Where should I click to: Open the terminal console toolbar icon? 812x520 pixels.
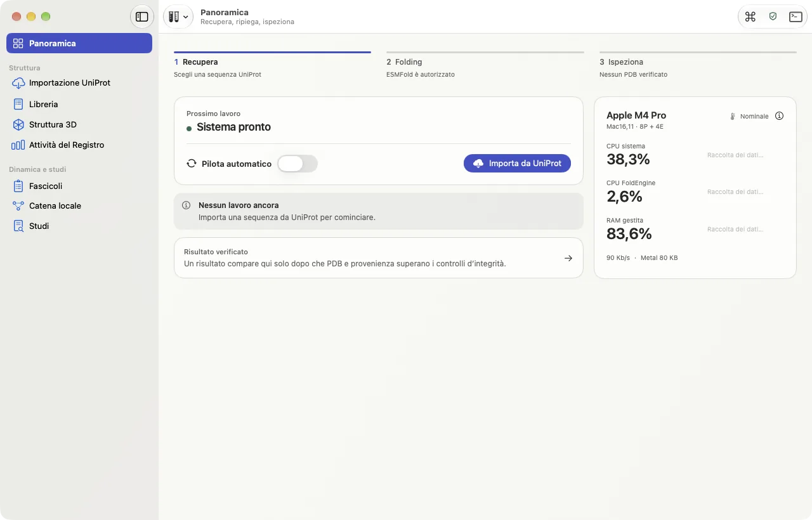click(x=796, y=17)
